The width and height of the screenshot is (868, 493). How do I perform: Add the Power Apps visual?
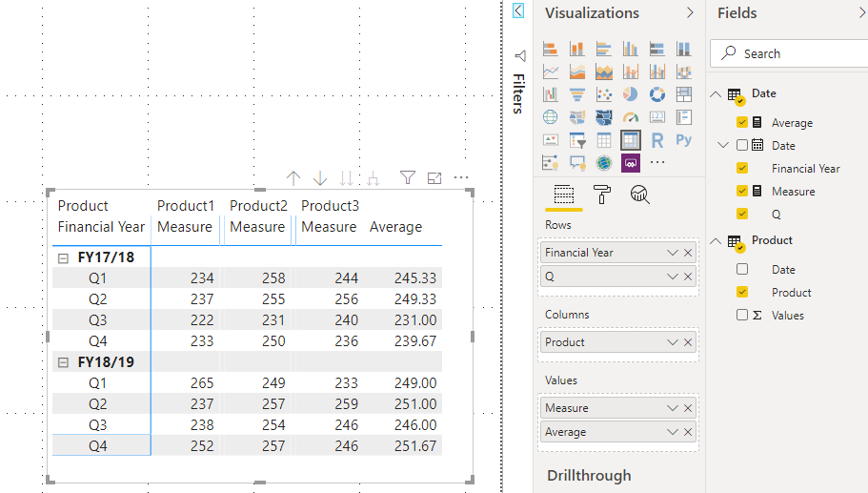click(631, 163)
